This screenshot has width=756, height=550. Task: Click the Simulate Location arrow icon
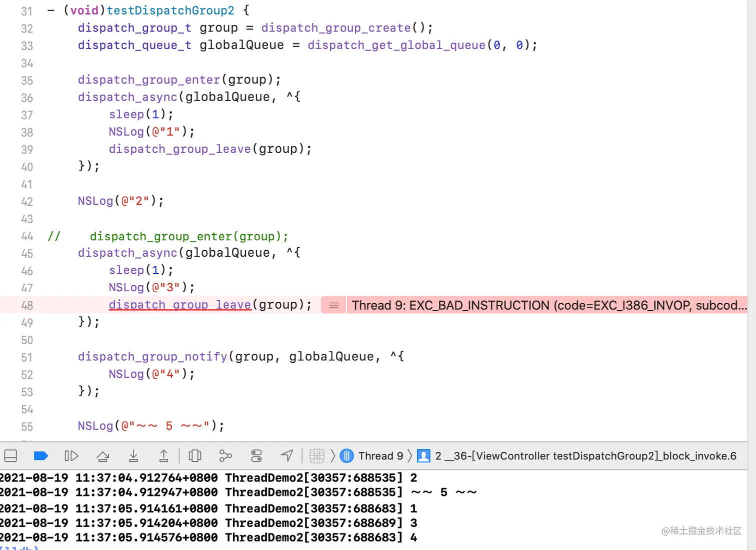click(x=287, y=456)
